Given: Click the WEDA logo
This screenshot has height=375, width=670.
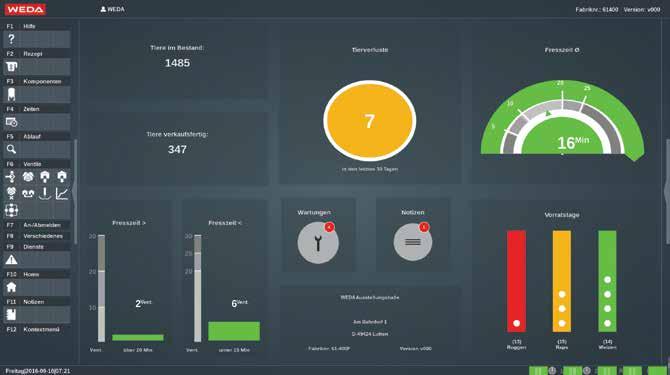Looking at the screenshot, I should 25,9.
